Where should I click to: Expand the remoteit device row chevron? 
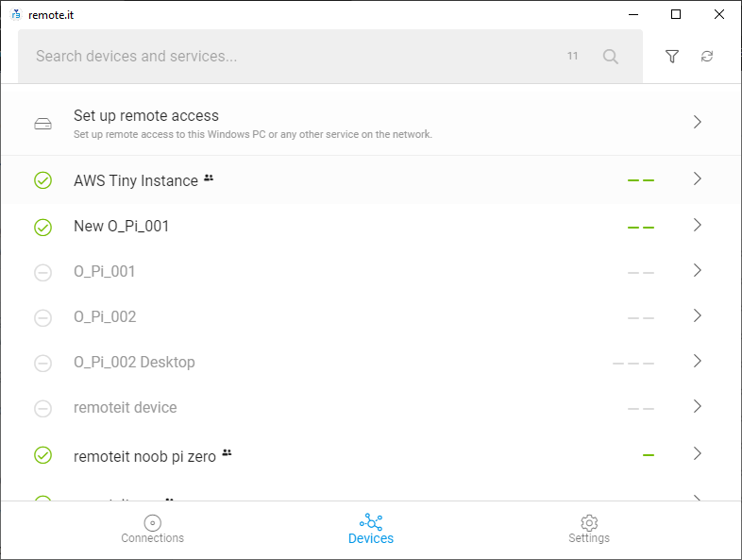click(x=697, y=406)
